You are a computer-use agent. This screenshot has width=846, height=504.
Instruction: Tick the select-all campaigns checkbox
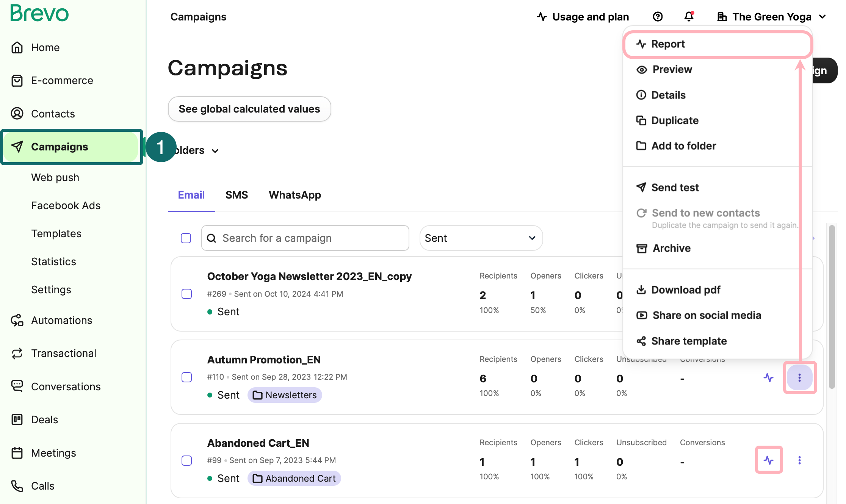pyautogui.click(x=186, y=238)
